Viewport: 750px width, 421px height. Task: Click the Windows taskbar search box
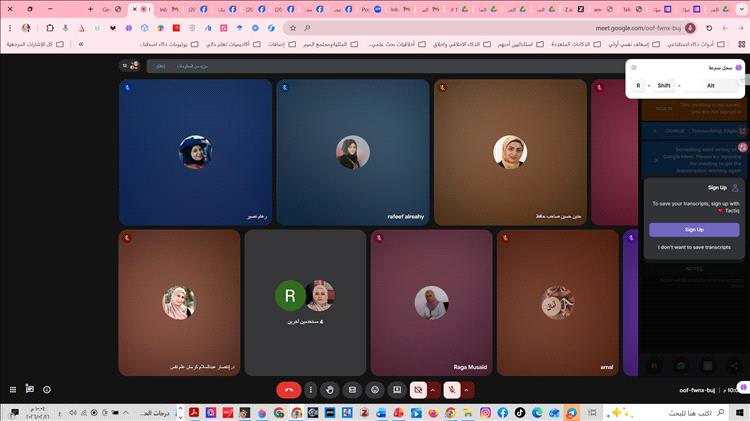690,412
